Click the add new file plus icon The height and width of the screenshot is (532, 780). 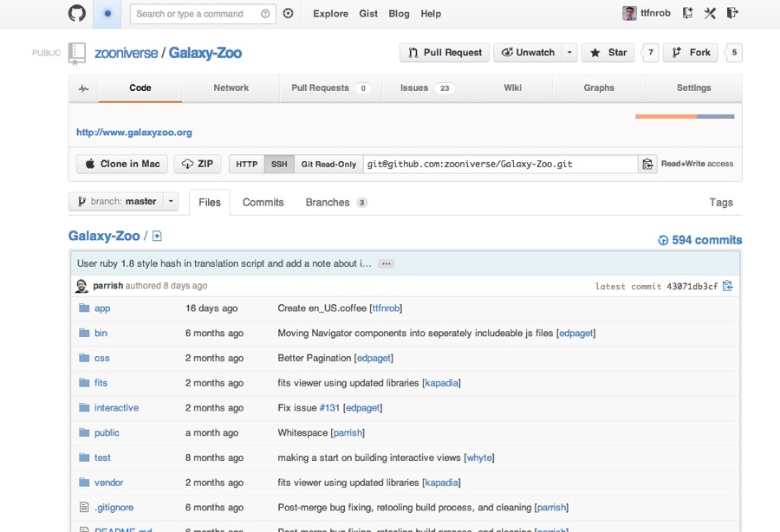click(x=157, y=237)
